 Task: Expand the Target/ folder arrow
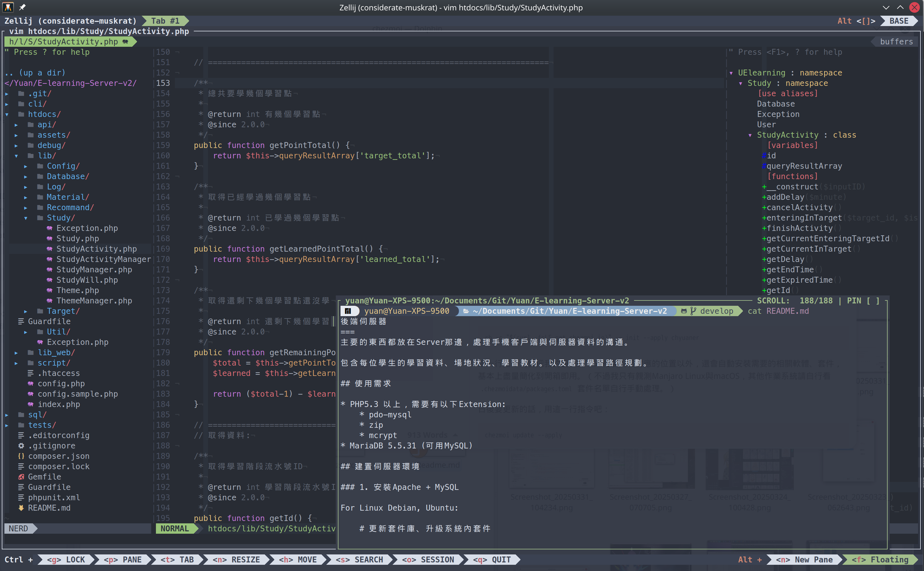tap(26, 311)
